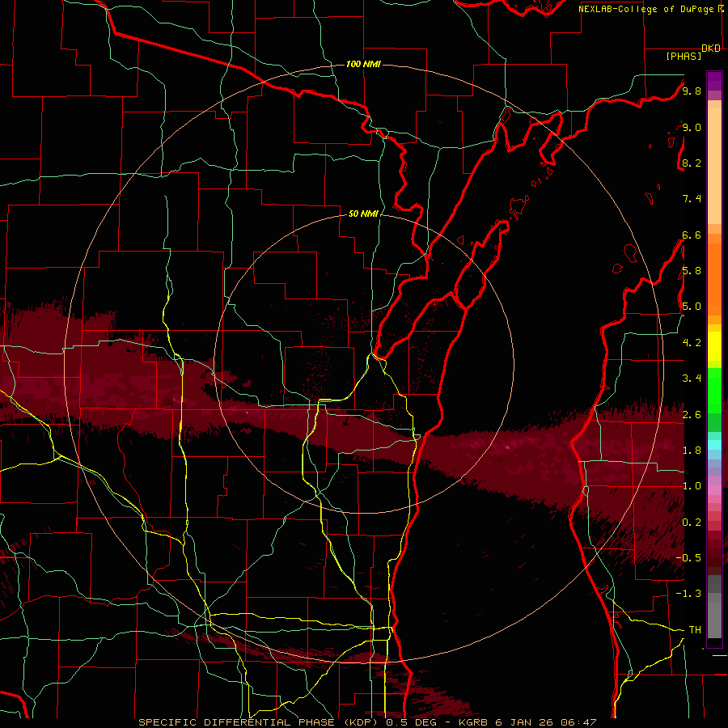Pick the dark orange band on the color bar
Image resolution: width=728 pixels, height=728 pixels.
pyautogui.click(x=714, y=278)
